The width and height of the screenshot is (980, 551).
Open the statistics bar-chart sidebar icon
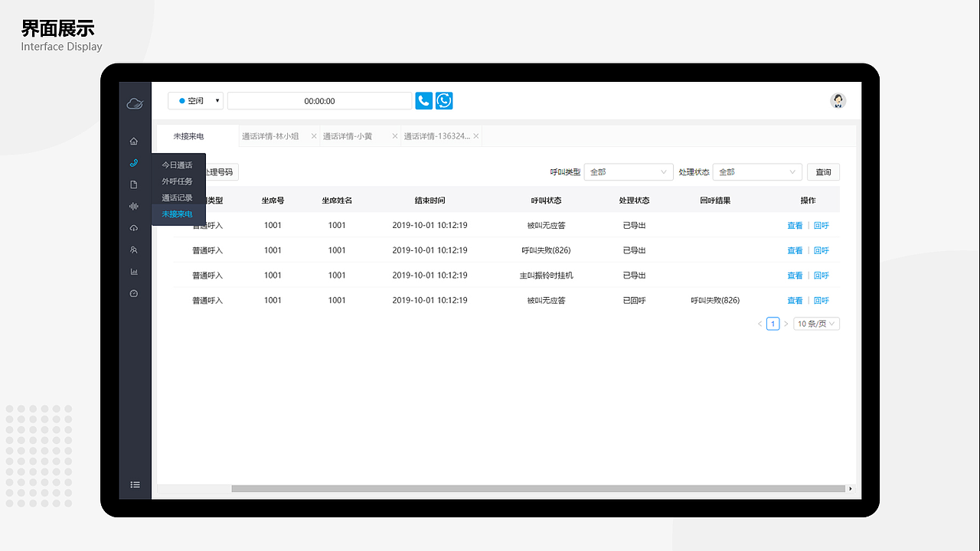134,271
